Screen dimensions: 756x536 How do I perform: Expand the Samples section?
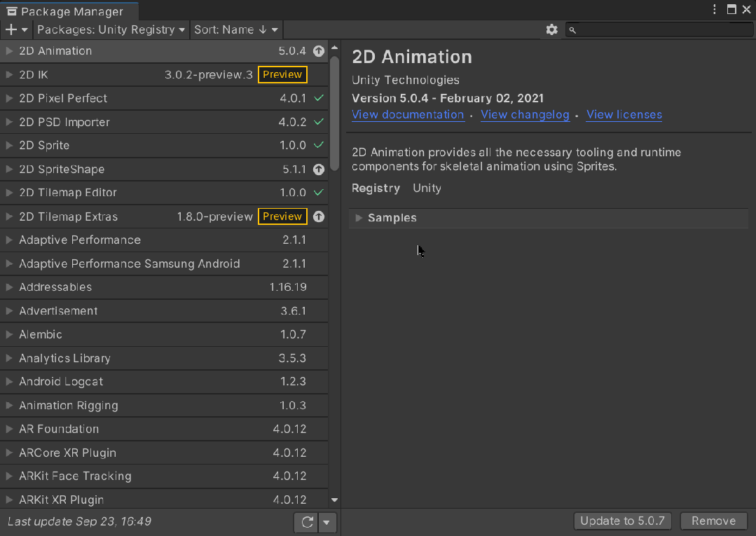pyautogui.click(x=359, y=218)
